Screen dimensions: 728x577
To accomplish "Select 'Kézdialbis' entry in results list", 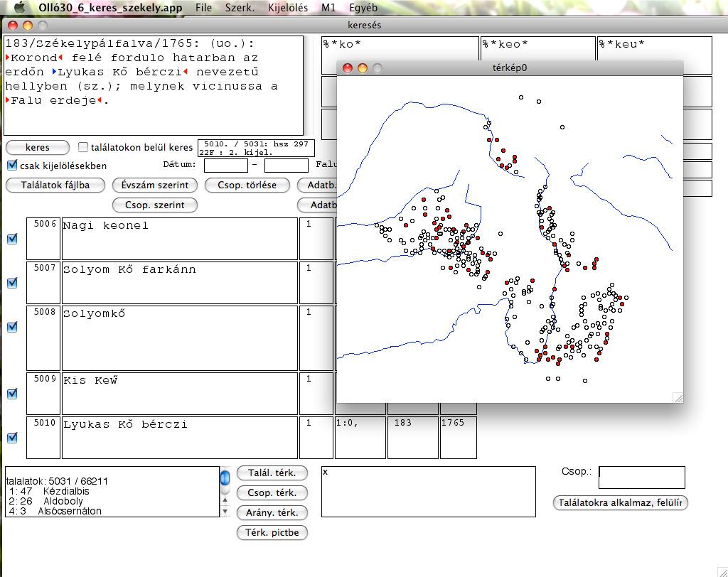I will pyautogui.click(x=66, y=491).
